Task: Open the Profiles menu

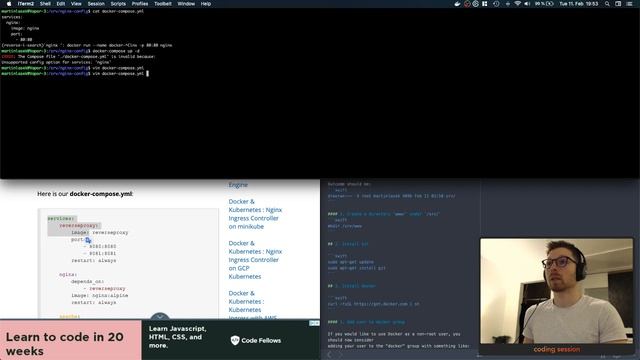Action: (x=140, y=4)
